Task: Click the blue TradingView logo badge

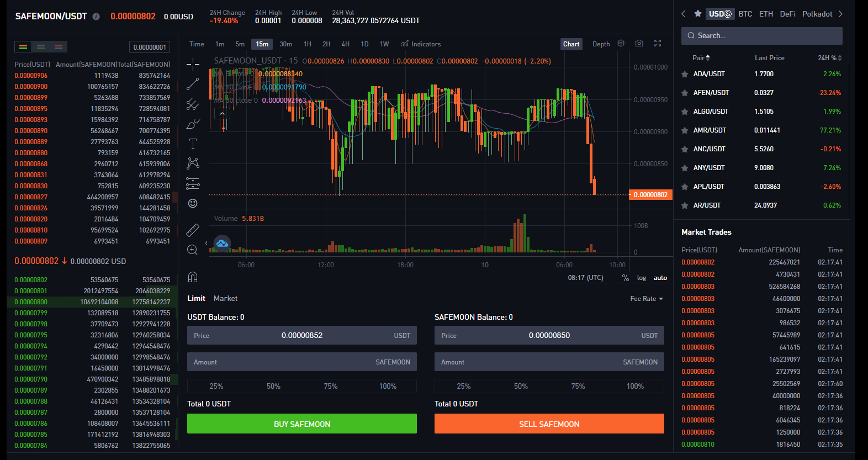Action: point(222,243)
